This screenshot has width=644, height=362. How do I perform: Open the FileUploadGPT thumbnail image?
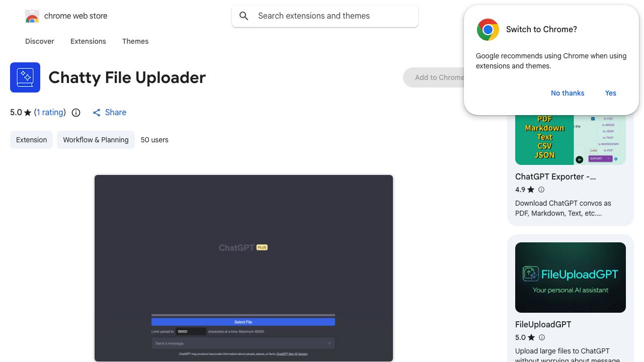pos(571,278)
